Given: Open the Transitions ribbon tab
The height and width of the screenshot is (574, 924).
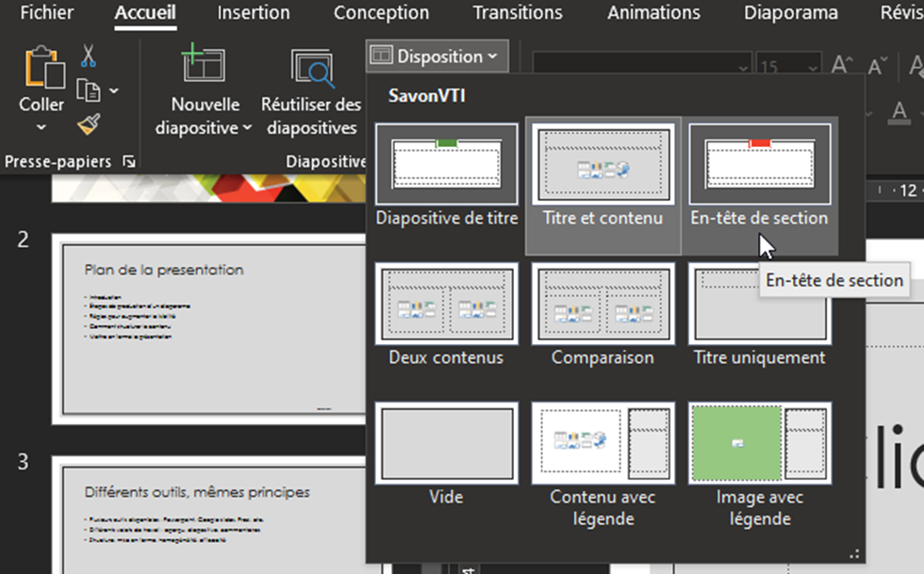Looking at the screenshot, I should (517, 13).
